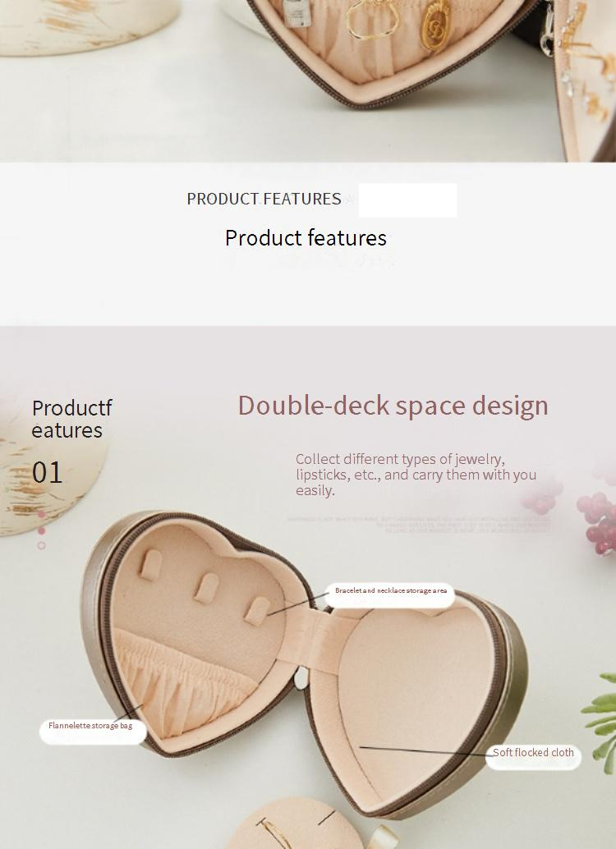Click the red berry cluster on right edge
Image resolution: width=616 pixels, height=849 pixels.
597,521
